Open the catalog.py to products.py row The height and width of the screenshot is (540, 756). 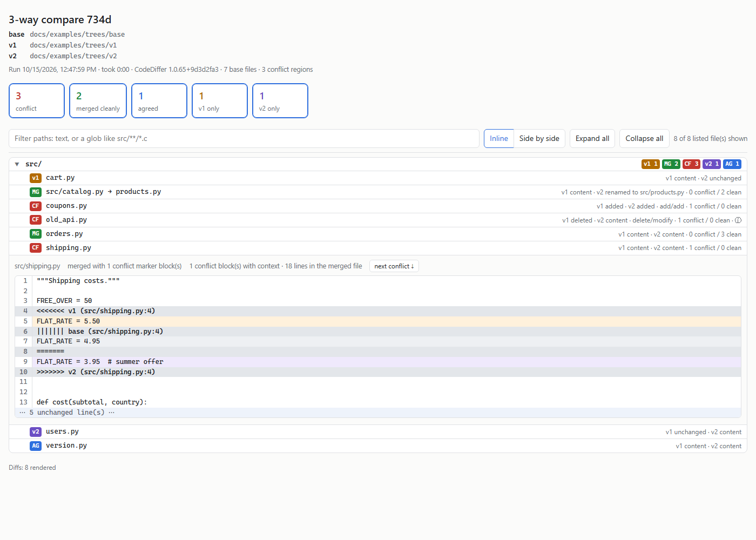coord(378,192)
